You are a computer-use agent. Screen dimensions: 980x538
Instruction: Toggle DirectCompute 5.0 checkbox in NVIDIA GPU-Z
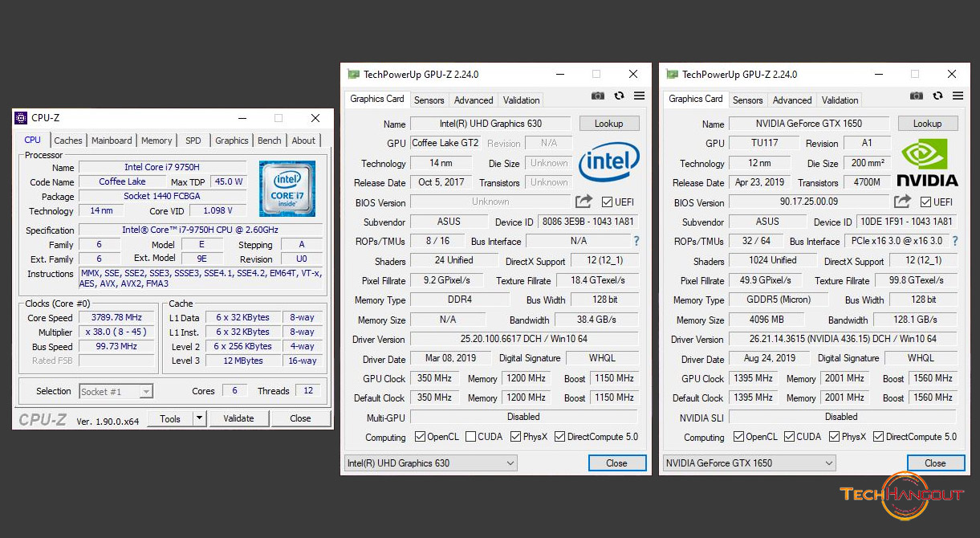coord(878,437)
